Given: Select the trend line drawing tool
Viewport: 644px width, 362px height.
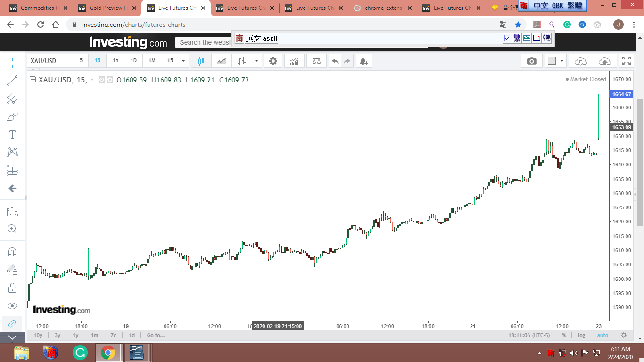Looking at the screenshot, I should coord(12,81).
